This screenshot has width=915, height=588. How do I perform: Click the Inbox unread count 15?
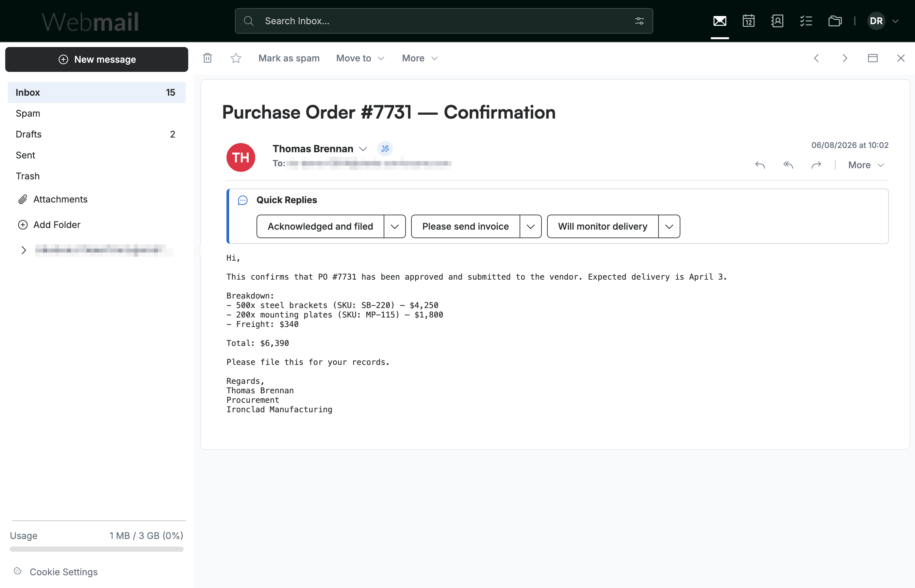point(170,92)
